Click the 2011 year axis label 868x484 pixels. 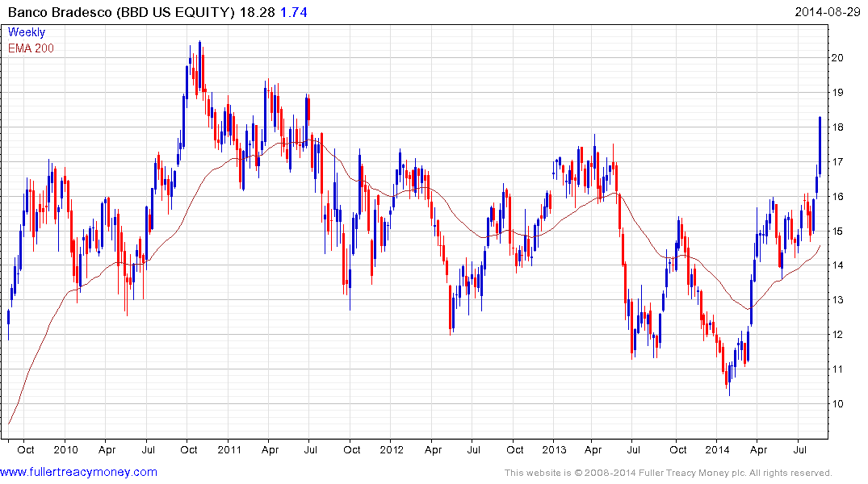(x=229, y=449)
